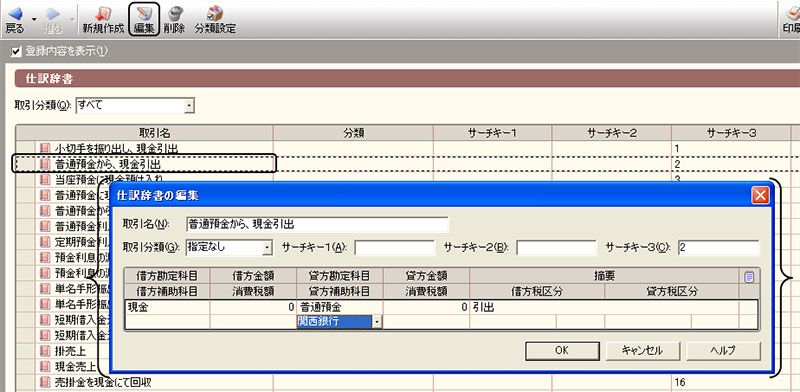
Task: Click book icon of 定期預金 row
Action: [x=45, y=242]
